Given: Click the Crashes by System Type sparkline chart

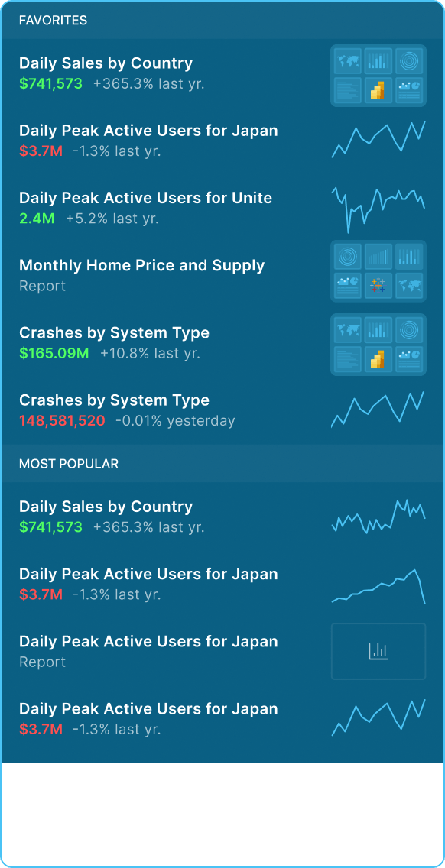Looking at the screenshot, I should (x=378, y=410).
